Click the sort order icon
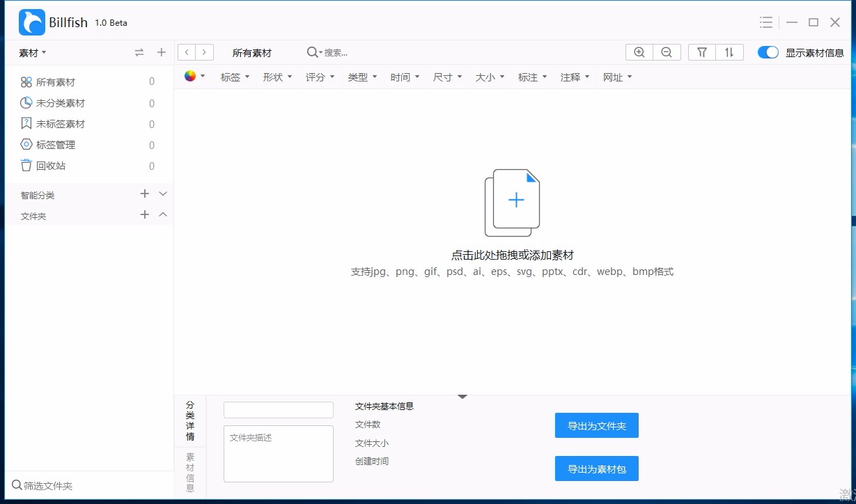Screen dimensions: 856x504 pyautogui.click(x=730, y=52)
